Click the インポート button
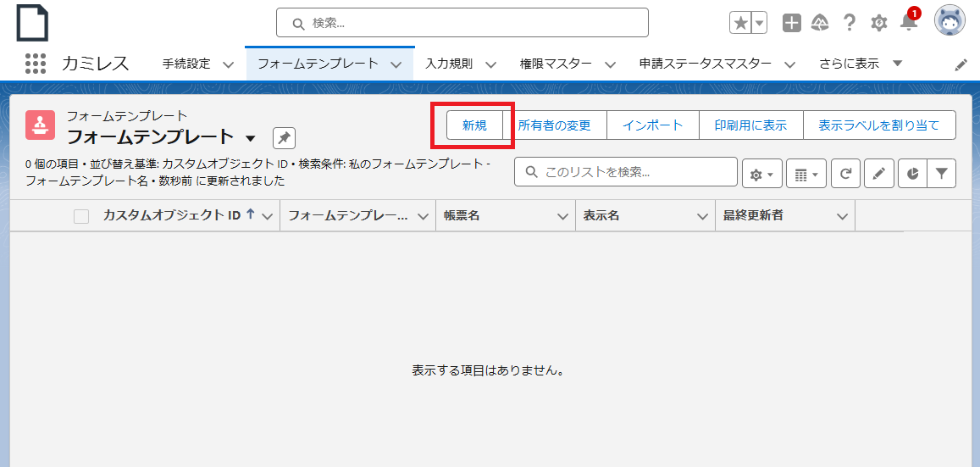Screen dimensions: 980x467 coord(652,125)
